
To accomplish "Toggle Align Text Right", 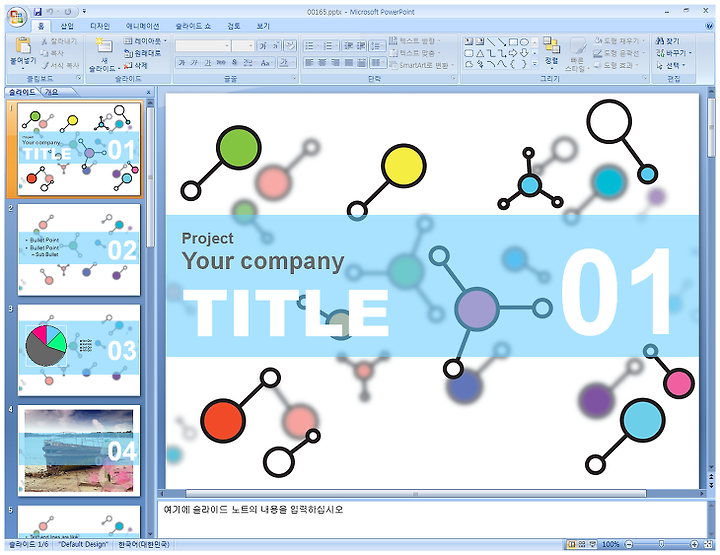I will (336, 62).
